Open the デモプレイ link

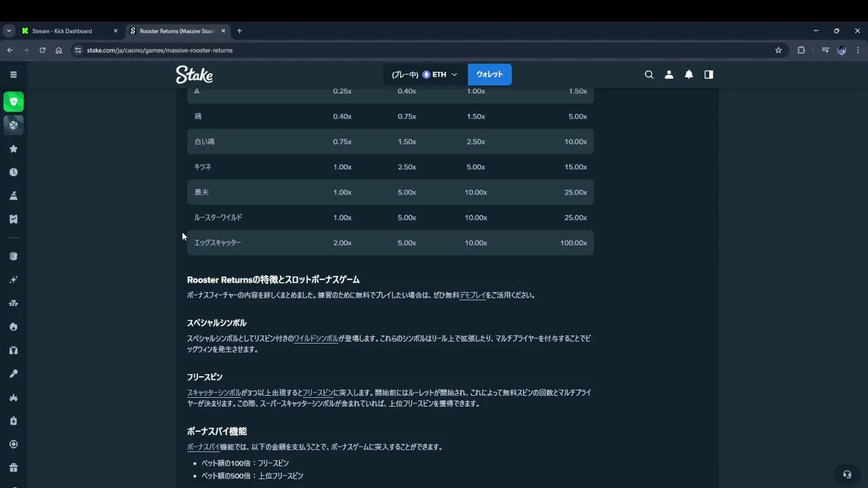[x=473, y=296]
